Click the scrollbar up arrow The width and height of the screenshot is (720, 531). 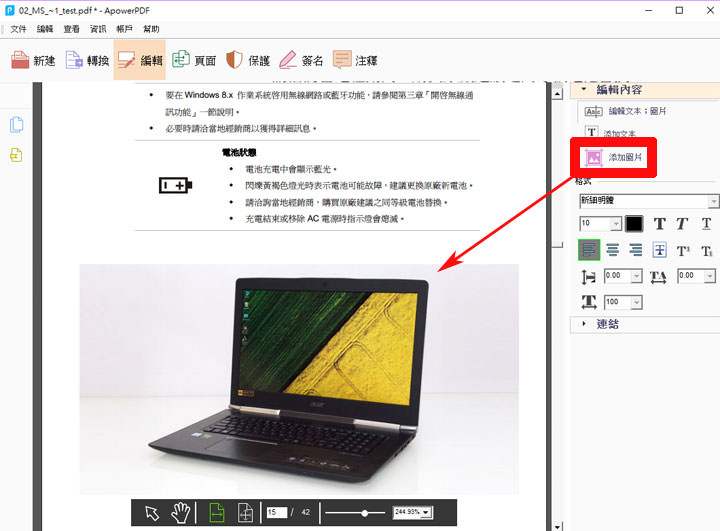click(557, 94)
